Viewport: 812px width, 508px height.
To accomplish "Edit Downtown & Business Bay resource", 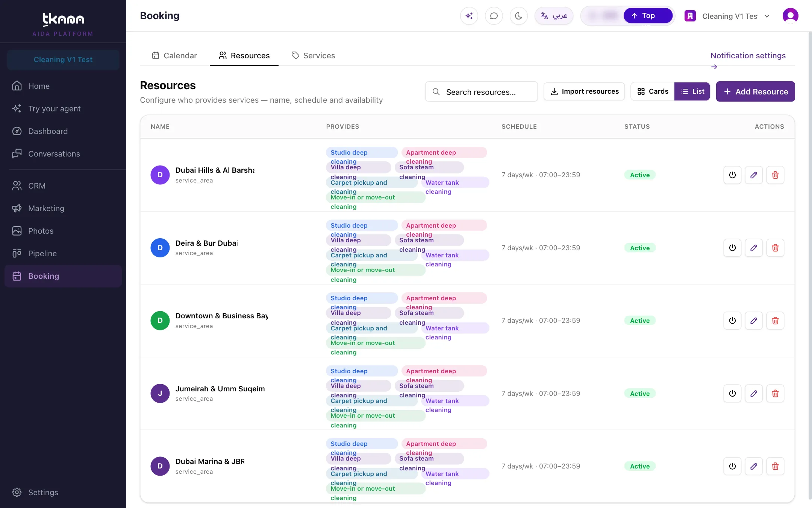I will [753, 321].
